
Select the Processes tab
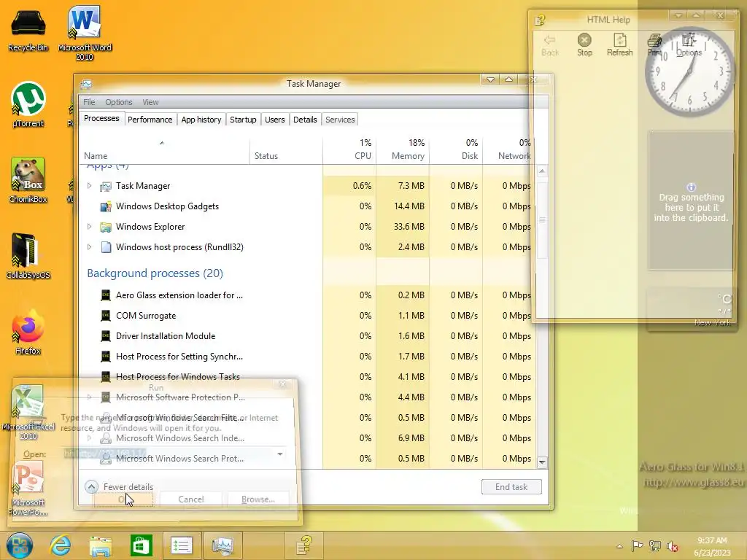coord(101,119)
